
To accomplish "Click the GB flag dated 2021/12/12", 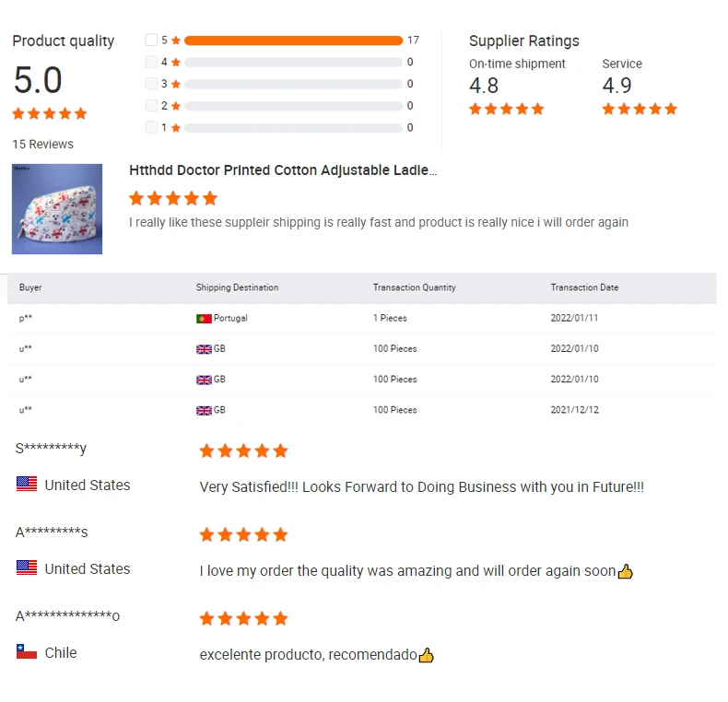I will [204, 410].
